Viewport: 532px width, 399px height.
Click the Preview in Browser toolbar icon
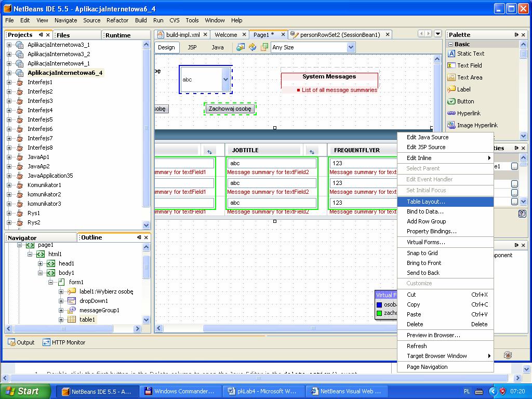[241, 47]
